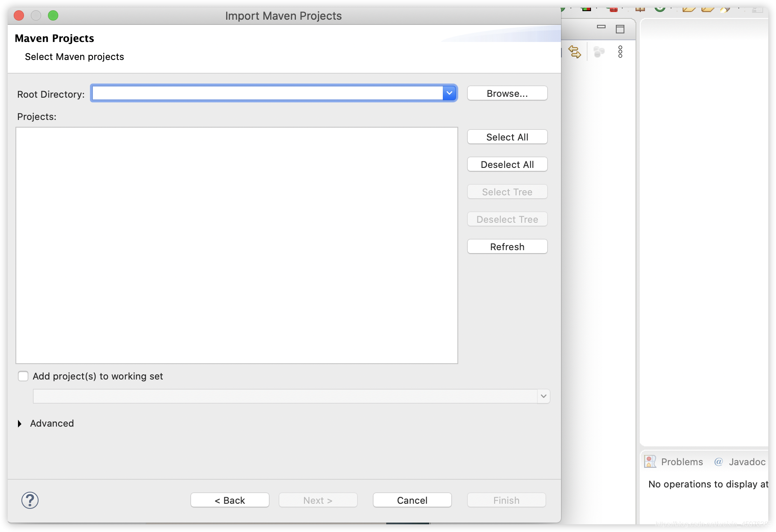The width and height of the screenshot is (776, 532).
Task: Click the 'Select Maven projects' subtitle
Action: coord(75,57)
